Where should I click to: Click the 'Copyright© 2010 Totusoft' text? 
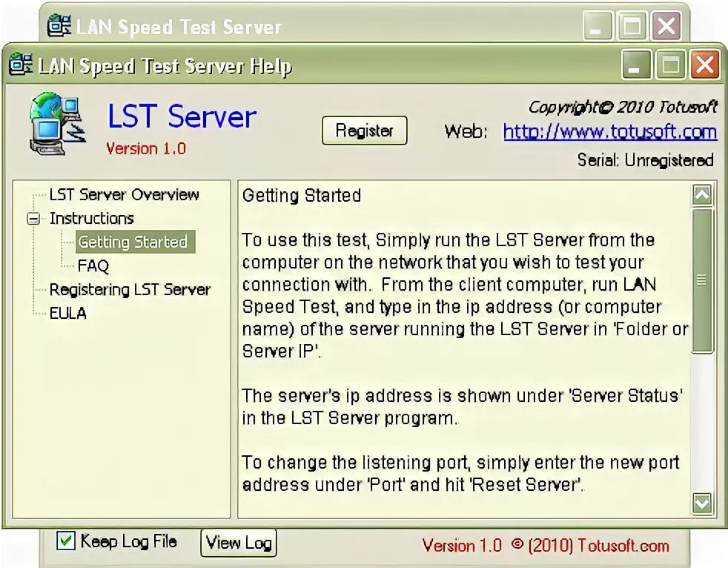(623, 108)
